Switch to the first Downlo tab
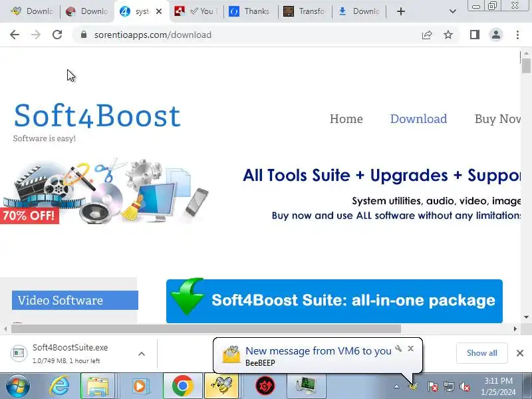 click(32, 11)
